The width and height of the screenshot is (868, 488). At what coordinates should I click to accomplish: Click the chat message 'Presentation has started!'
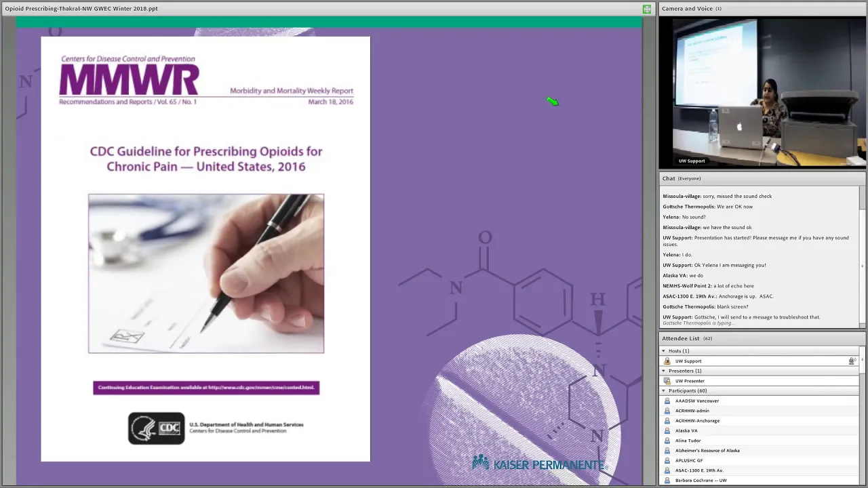[722, 238]
